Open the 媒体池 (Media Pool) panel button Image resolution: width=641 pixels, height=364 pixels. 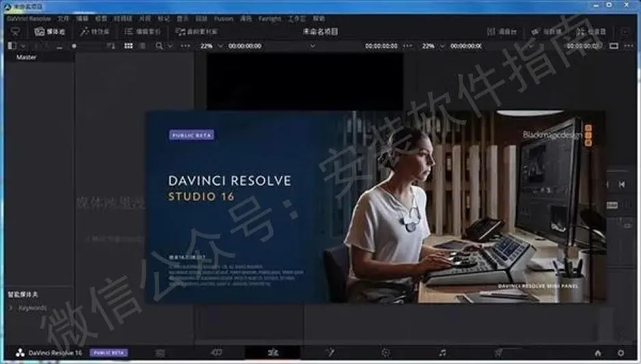(x=49, y=31)
